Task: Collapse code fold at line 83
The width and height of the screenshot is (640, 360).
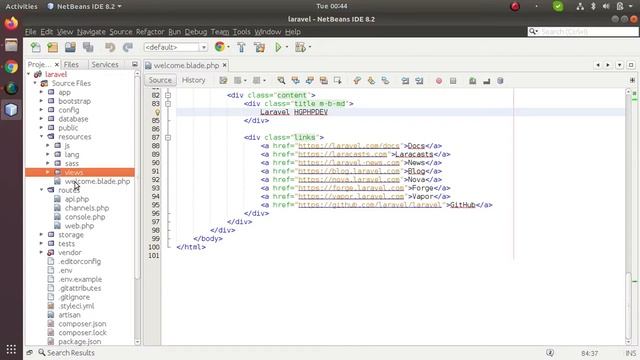Action: 168,104
